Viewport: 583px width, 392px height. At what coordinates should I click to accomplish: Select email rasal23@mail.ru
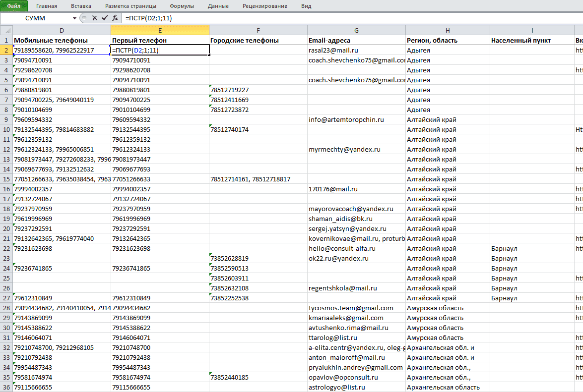pos(356,50)
